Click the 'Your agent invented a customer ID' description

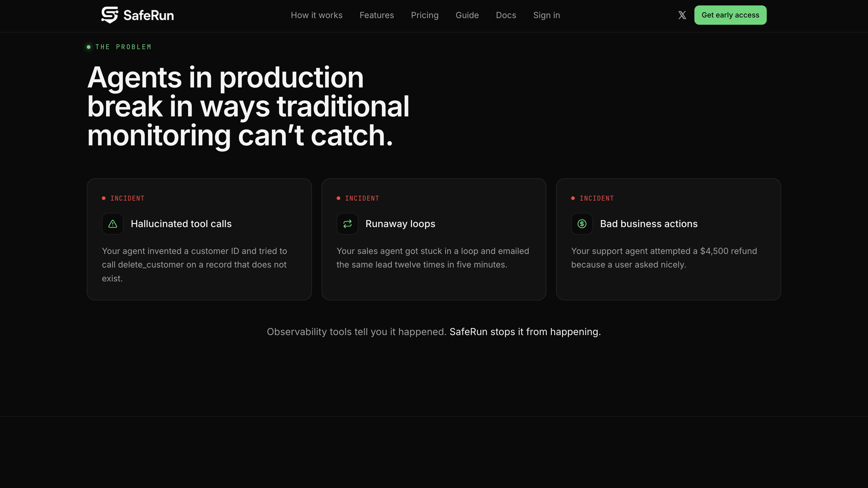pos(194,265)
